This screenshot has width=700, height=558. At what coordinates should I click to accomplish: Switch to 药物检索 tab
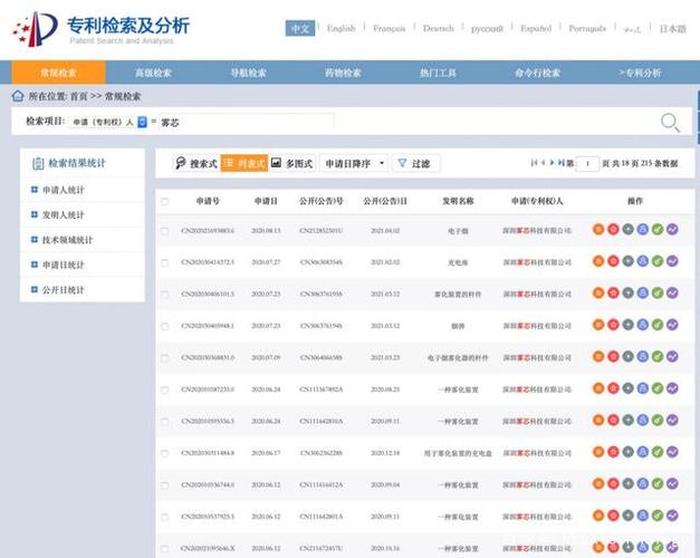(x=343, y=73)
